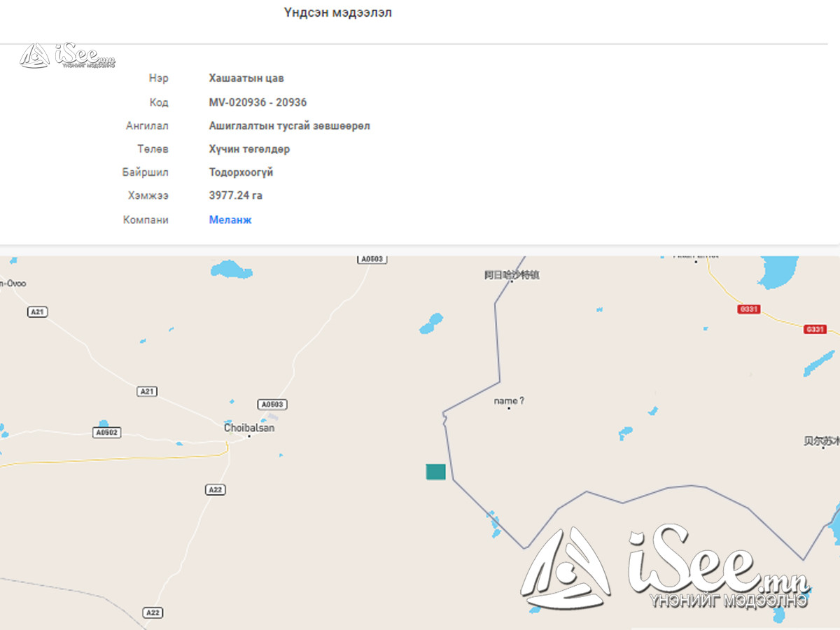This screenshot has width=840, height=630.
Task: Click the 'Байршил' field label
Action: pyautogui.click(x=145, y=172)
